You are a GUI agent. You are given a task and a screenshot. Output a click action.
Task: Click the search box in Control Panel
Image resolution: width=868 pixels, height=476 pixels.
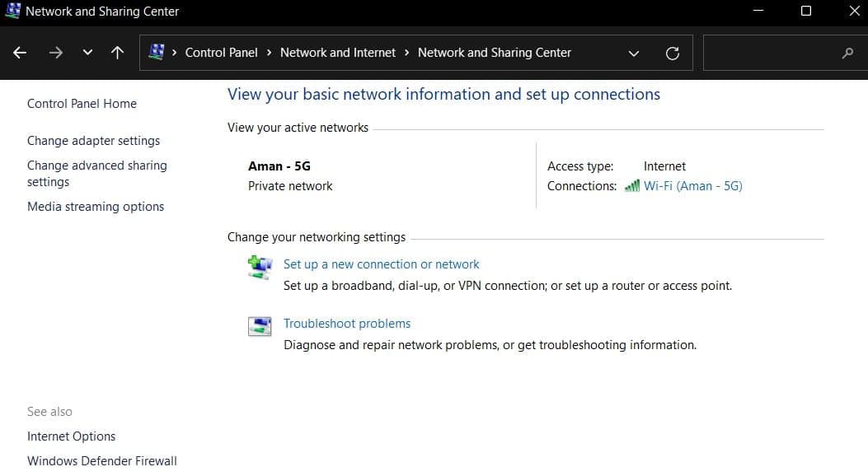coord(771,54)
